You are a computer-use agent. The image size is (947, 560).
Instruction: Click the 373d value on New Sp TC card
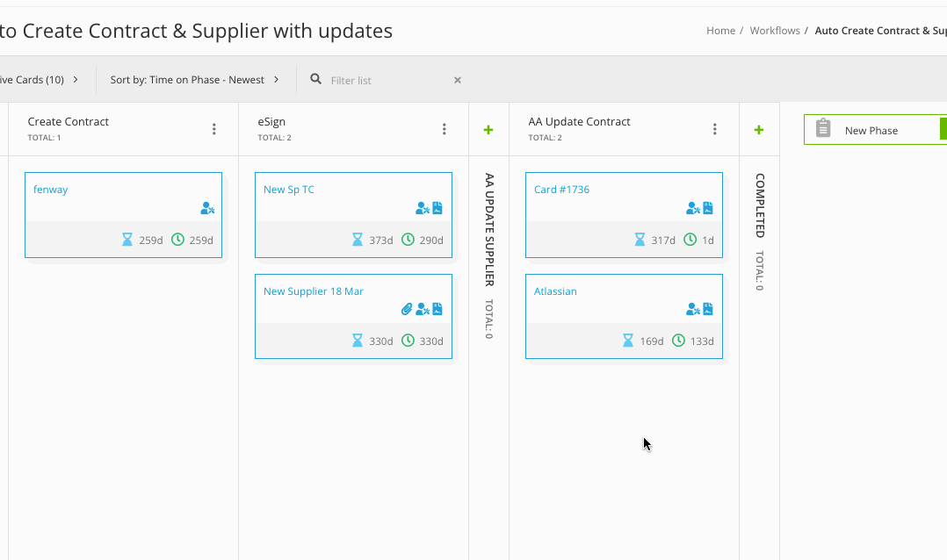pyautogui.click(x=381, y=241)
